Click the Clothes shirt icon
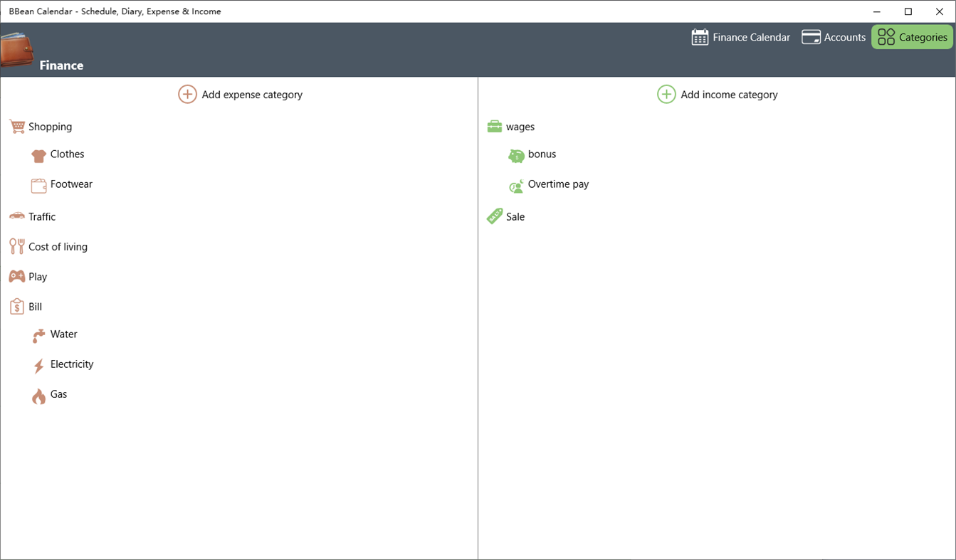Screen dimensions: 956x560 point(38,154)
